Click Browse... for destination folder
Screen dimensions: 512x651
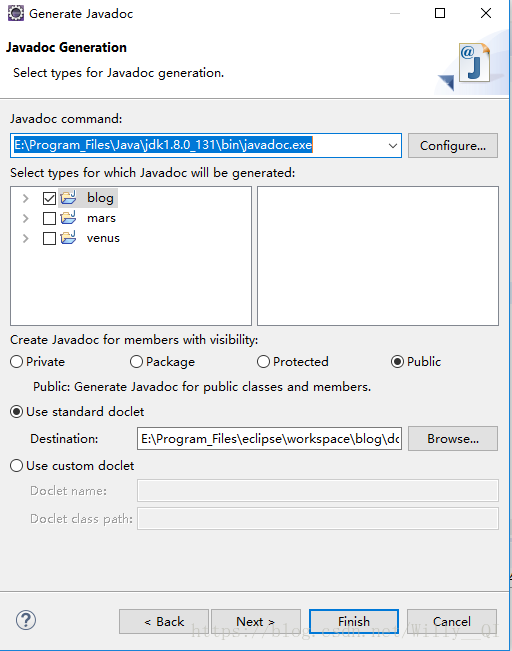click(453, 439)
